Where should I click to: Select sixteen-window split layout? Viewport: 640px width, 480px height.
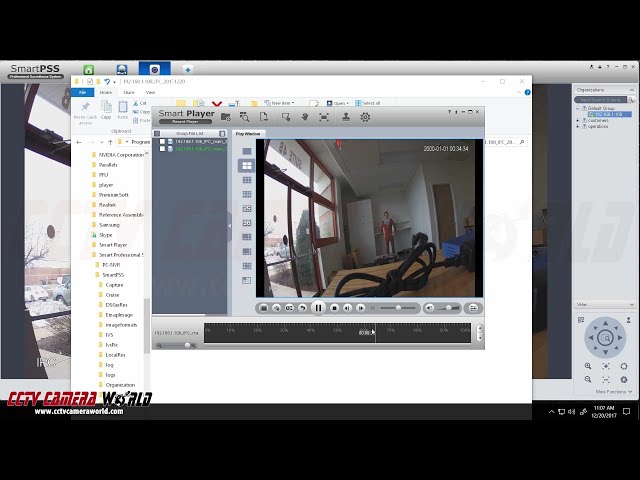click(x=247, y=194)
